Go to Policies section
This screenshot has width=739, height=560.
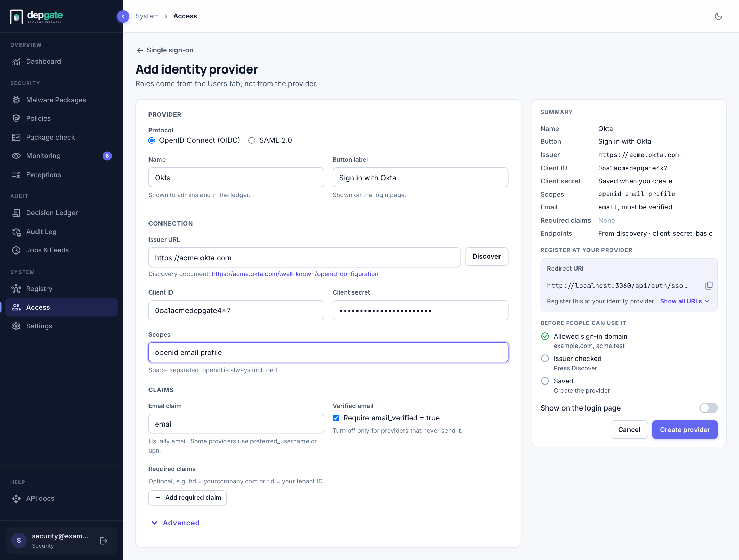click(62, 118)
